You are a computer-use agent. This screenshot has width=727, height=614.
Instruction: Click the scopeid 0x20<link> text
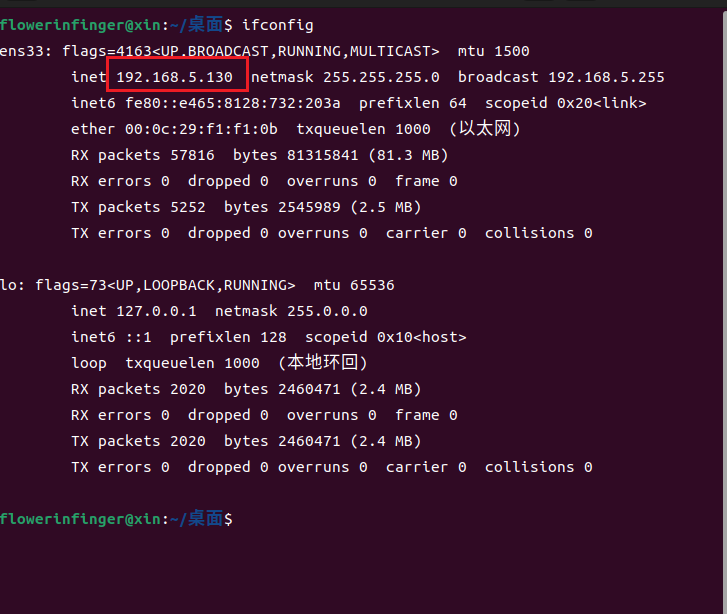click(x=566, y=103)
